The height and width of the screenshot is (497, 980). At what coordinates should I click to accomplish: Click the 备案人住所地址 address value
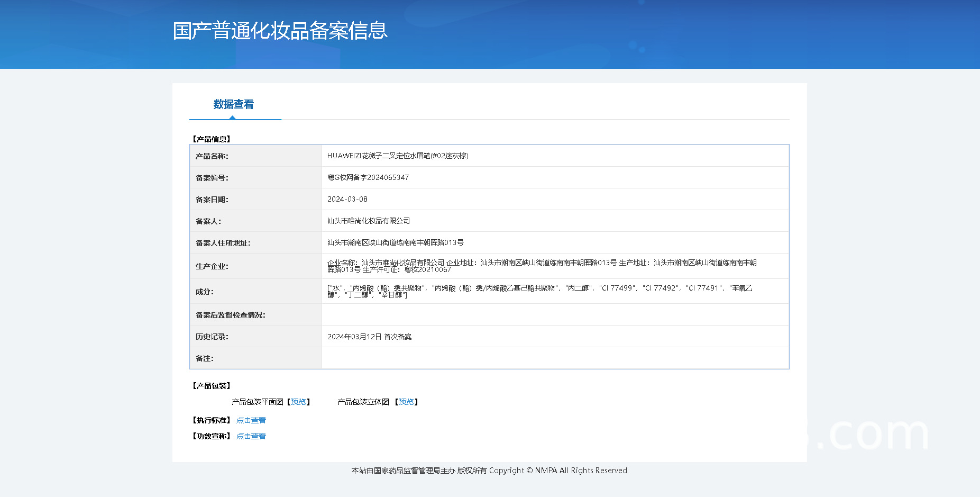395,242
